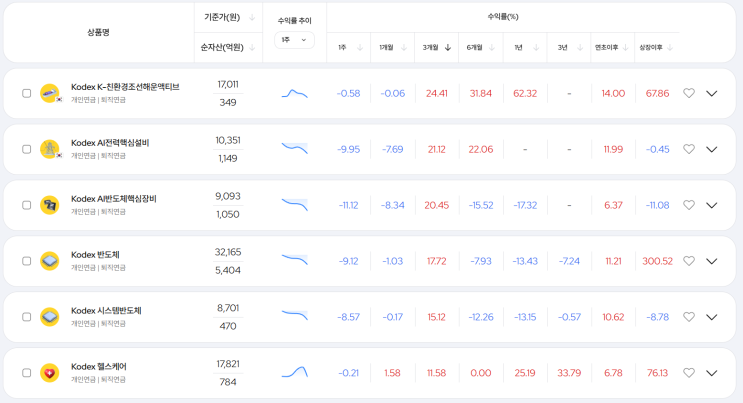Select the -7.69 one-month return value

[x=392, y=149]
